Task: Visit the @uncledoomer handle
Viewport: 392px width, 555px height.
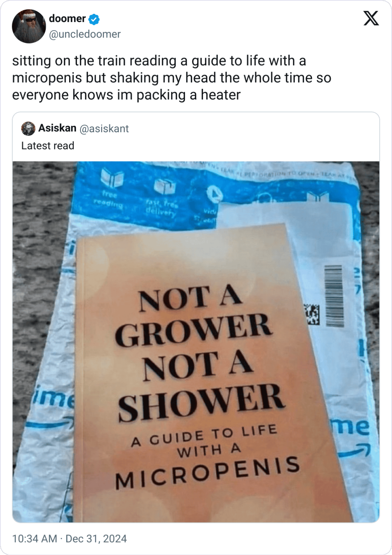Action: pos(85,34)
